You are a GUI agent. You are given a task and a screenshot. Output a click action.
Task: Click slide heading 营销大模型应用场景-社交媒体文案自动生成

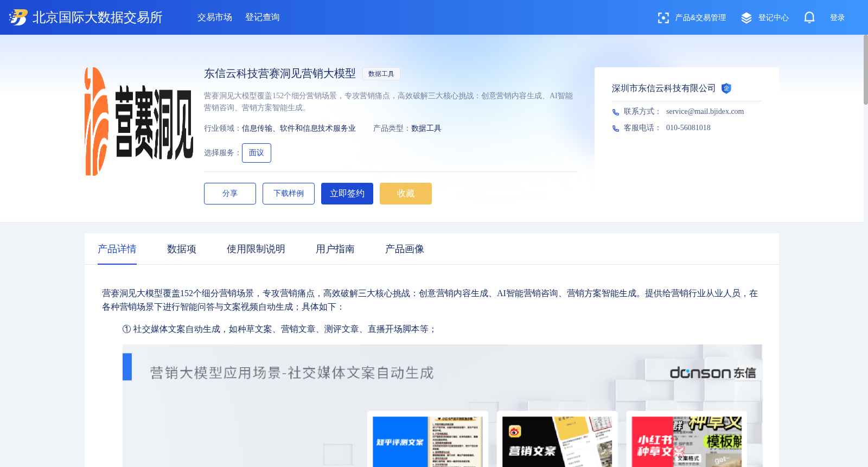292,373
